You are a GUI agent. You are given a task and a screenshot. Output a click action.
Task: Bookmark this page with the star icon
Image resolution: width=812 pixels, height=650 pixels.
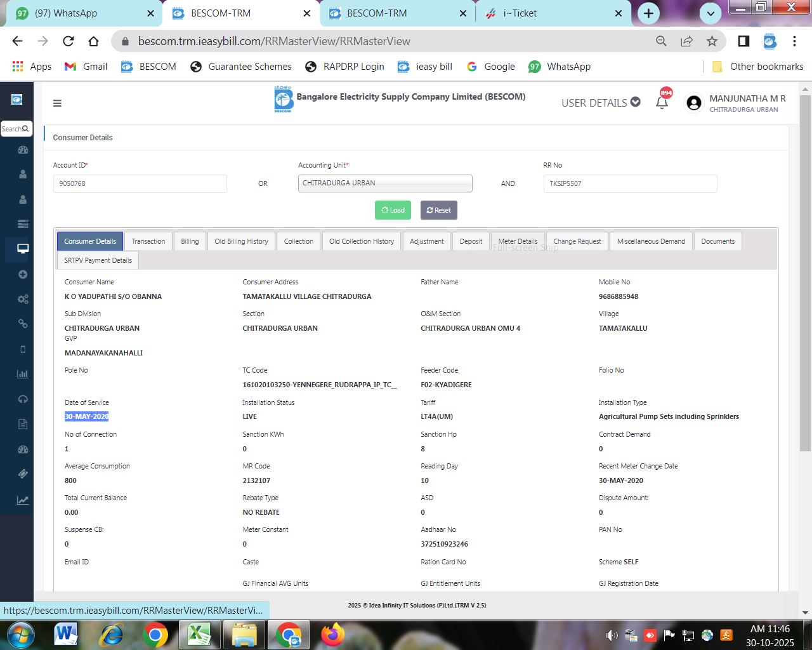pyautogui.click(x=712, y=41)
